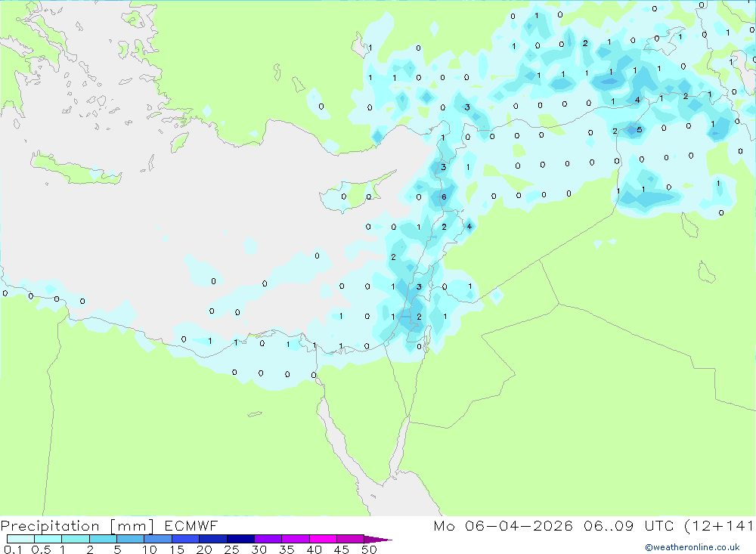Click the legend scale label "0.1"

(x=13, y=549)
